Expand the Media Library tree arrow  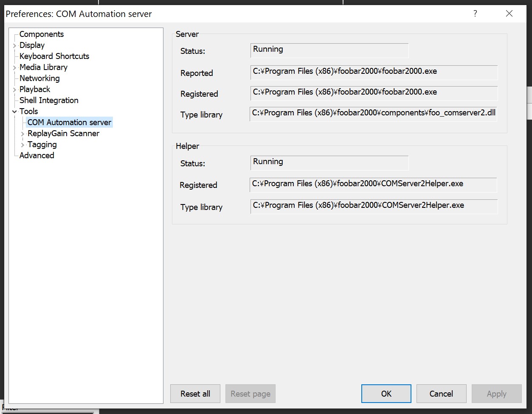click(x=14, y=68)
